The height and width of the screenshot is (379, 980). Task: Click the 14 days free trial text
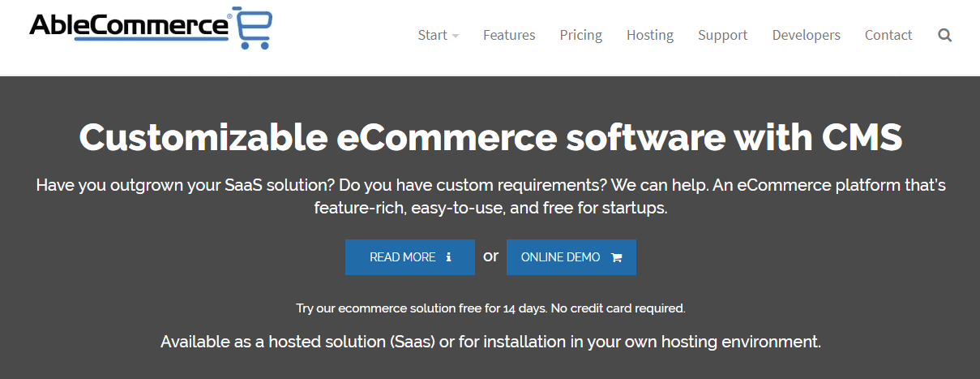(490, 308)
